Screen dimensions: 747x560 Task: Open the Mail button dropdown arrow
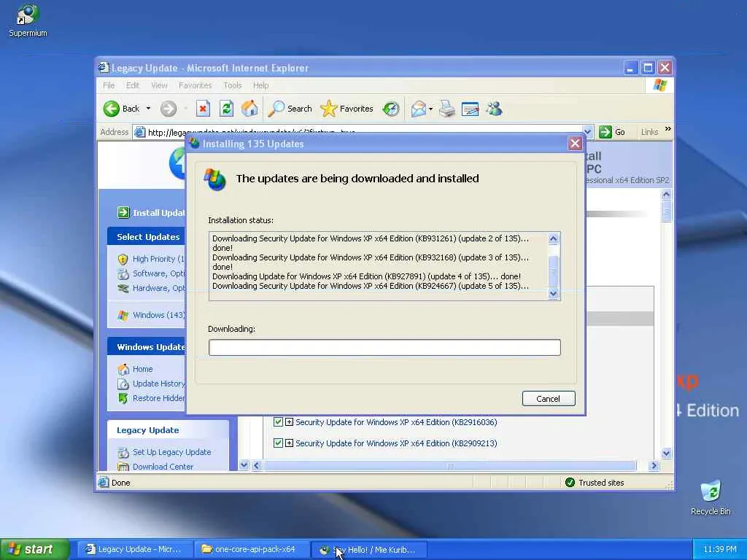pos(430,109)
